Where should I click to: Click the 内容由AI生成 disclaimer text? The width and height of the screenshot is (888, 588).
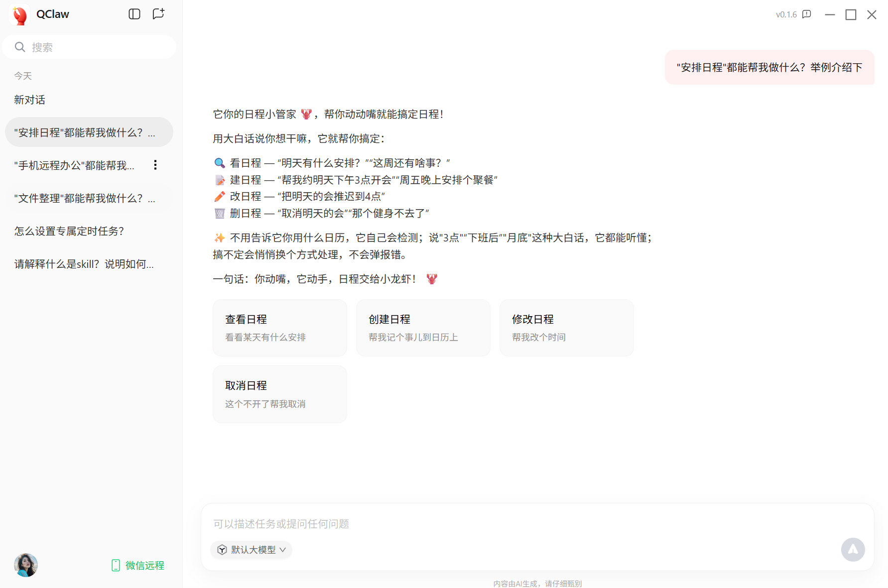(537, 584)
